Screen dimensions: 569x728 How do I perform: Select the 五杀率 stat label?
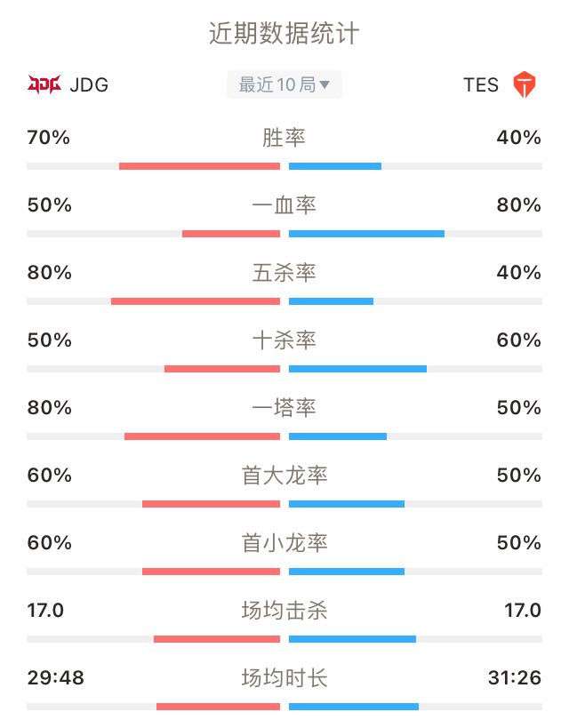tap(284, 273)
